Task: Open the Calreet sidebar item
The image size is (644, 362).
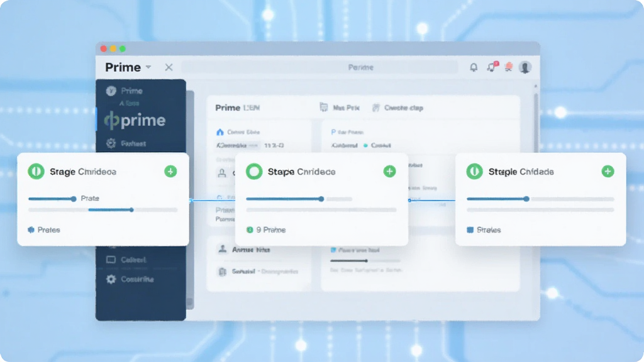Action: 126,260
